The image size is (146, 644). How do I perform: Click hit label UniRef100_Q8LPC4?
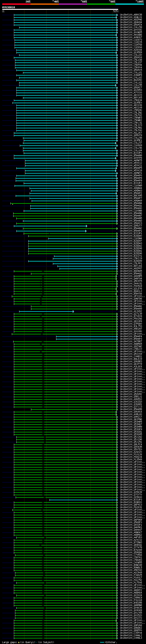[131, 445]
